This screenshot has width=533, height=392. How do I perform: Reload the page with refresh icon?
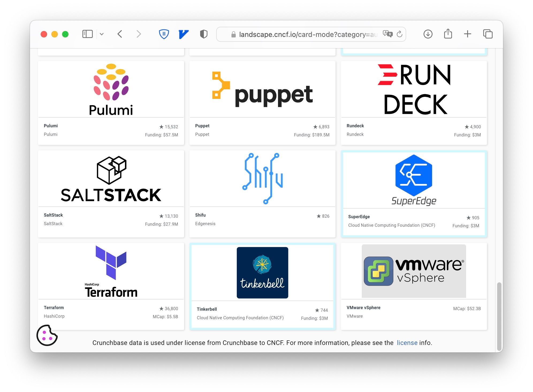click(x=399, y=34)
